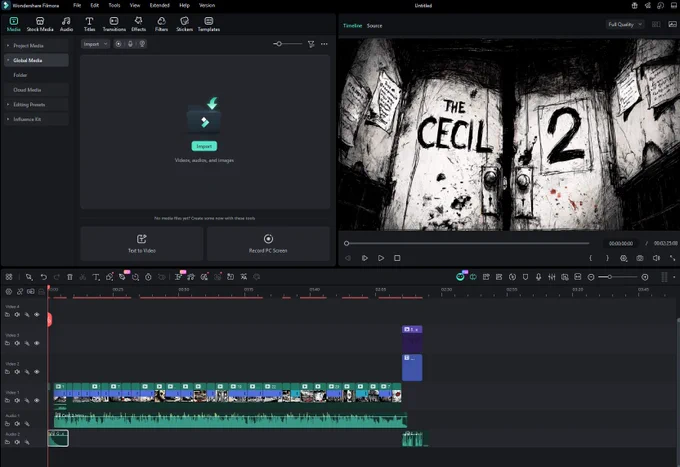Click the fullscreen preview icon
Viewport: 680px width, 467px height.
672,258
